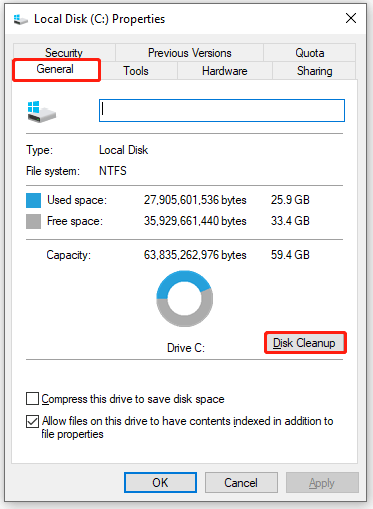Enable Compress this drive to save disk space
The height and width of the screenshot is (509, 373).
(x=32, y=399)
